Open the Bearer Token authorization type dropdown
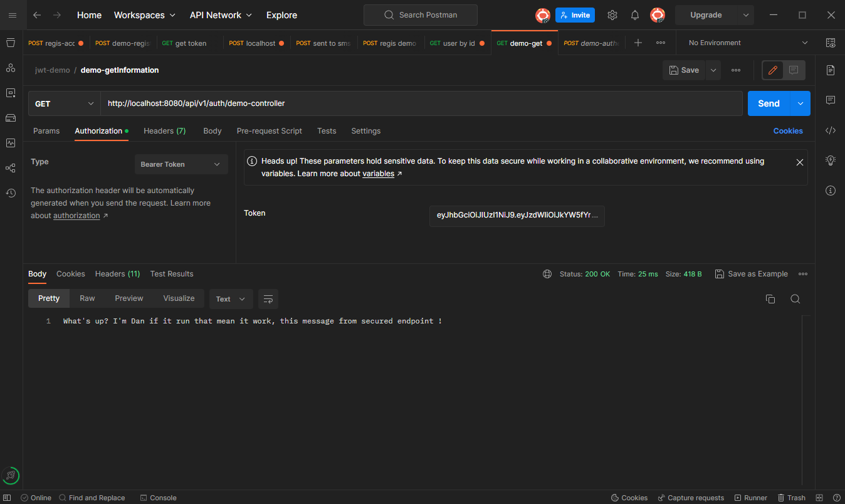Viewport: 845px width, 504px height. [x=181, y=164]
